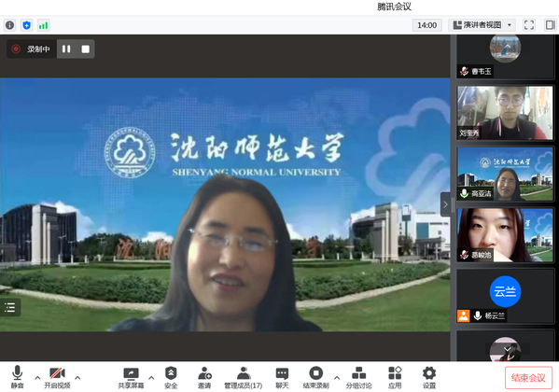Open the 演讲者视图 layout dropdown
Viewport: 559px width, 392px height.
point(482,25)
